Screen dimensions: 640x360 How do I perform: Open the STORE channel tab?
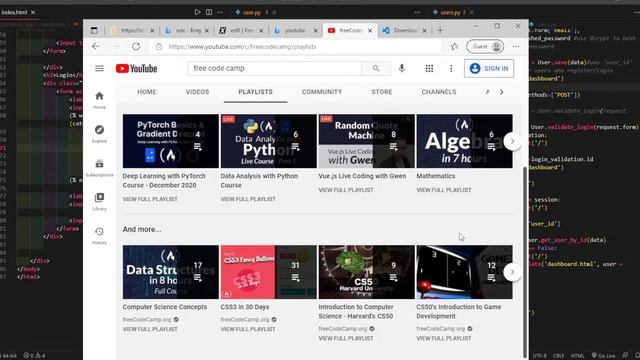382,92
